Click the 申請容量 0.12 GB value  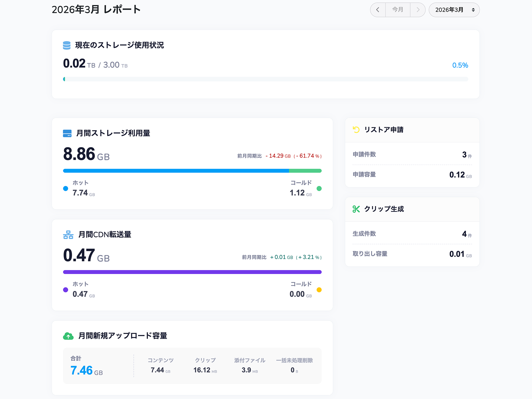461,175
